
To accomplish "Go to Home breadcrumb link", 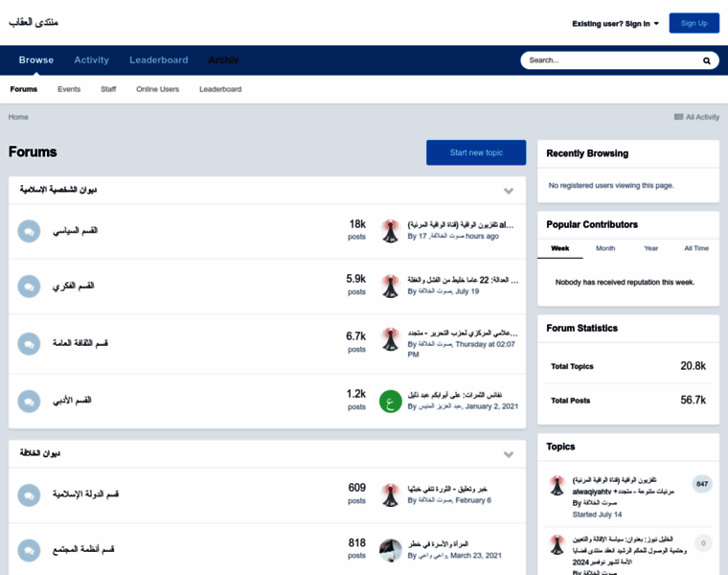I will click(18, 117).
